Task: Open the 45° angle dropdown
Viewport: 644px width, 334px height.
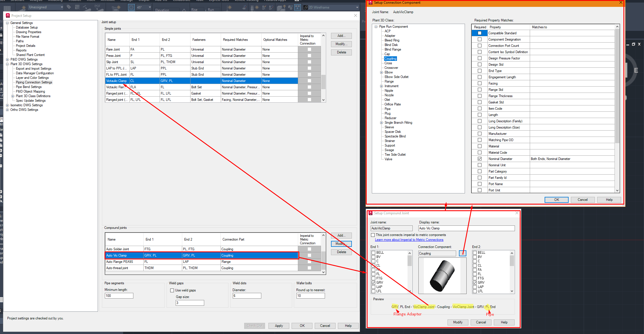Action: point(150,7)
